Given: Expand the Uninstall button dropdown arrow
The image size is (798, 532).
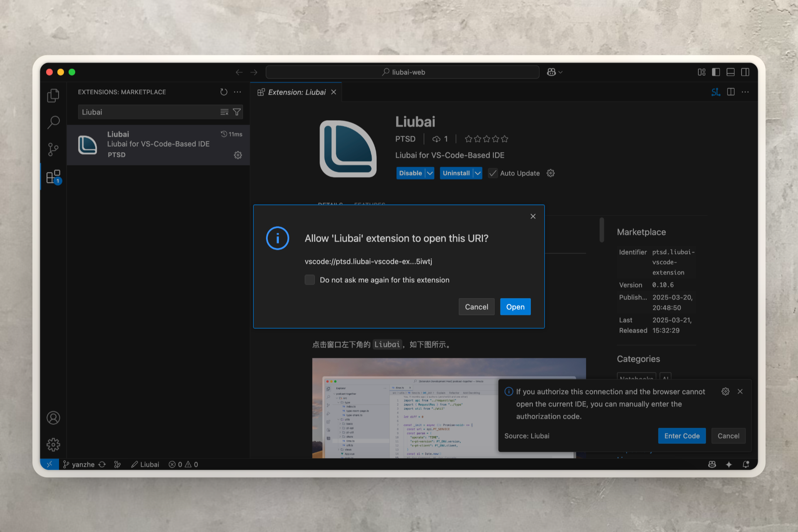Looking at the screenshot, I should [478, 173].
